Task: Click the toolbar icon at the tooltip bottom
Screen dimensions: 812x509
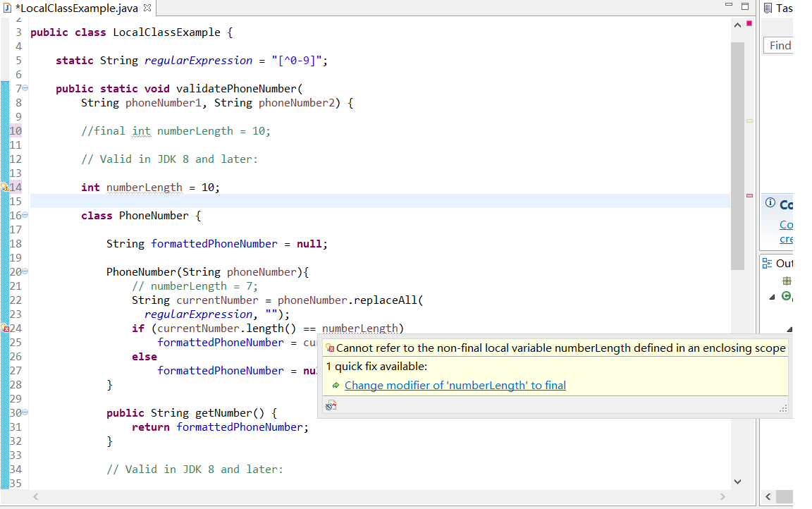Action: coord(331,405)
